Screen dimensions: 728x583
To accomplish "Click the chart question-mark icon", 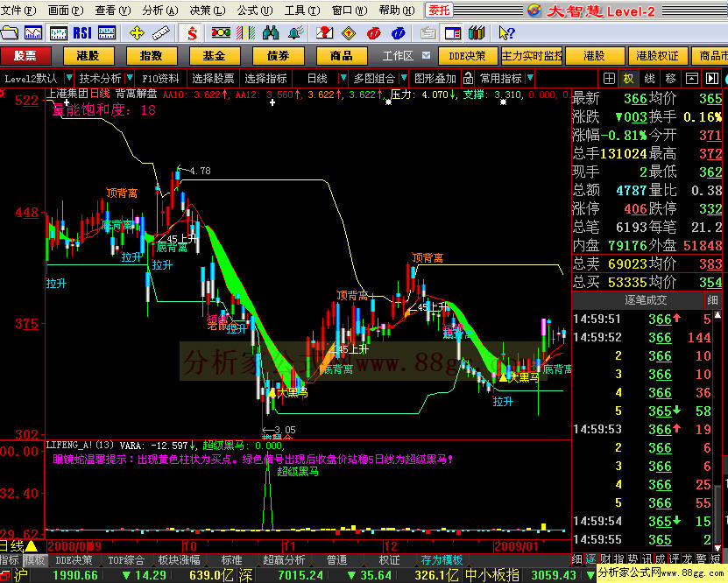I will (x=324, y=33).
